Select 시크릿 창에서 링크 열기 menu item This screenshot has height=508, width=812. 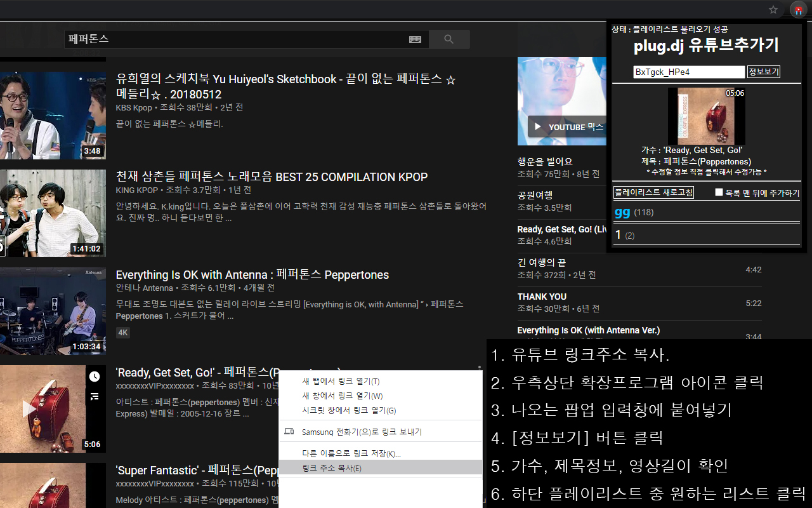point(381,410)
